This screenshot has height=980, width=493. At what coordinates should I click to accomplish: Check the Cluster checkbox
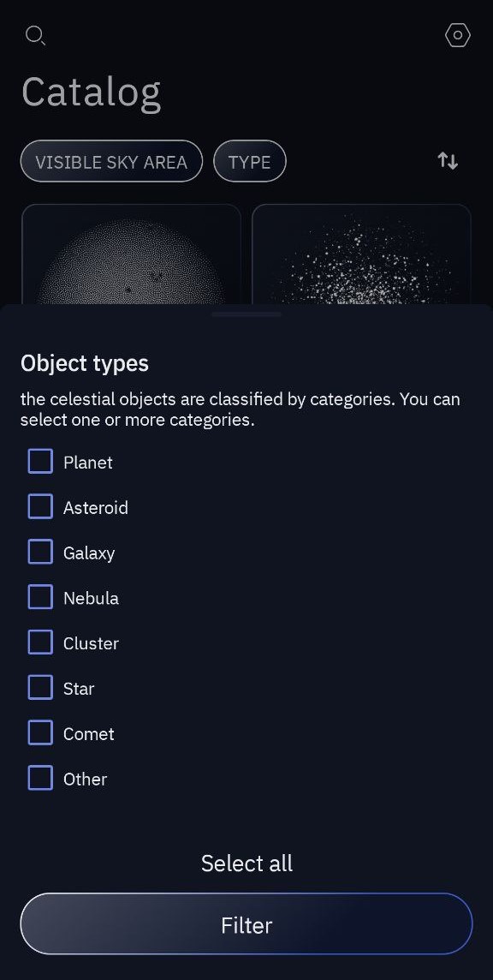click(x=40, y=642)
